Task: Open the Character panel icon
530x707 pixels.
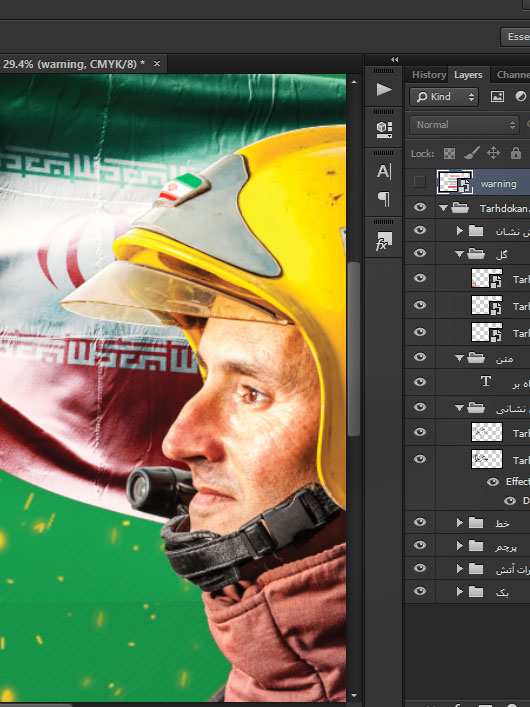Action: pyautogui.click(x=384, y=171)
